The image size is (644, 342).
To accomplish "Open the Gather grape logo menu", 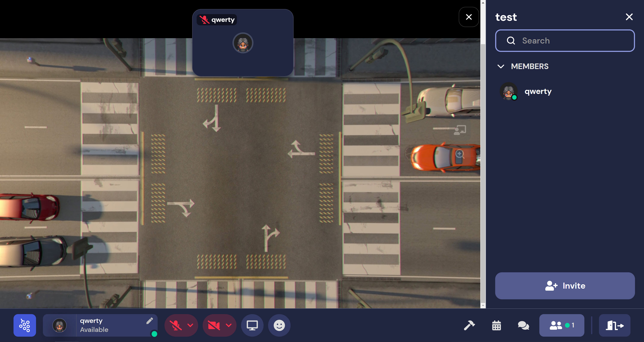I will click(24, 325).
